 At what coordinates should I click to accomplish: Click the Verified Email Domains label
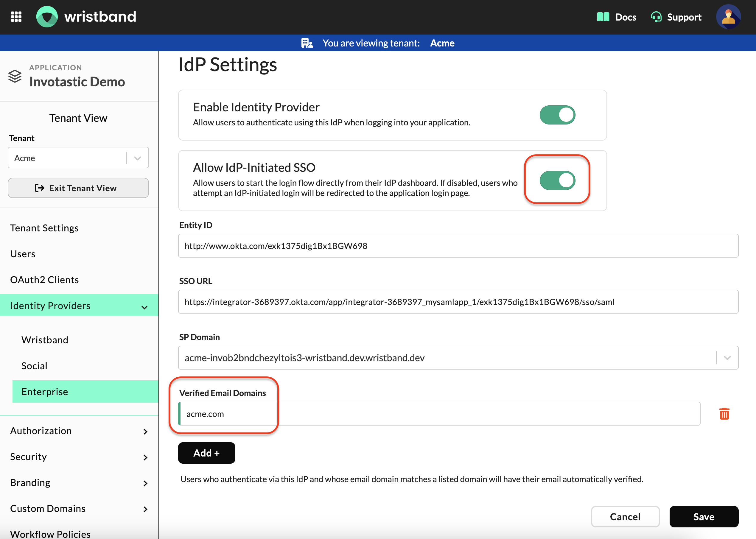[223, 393]
